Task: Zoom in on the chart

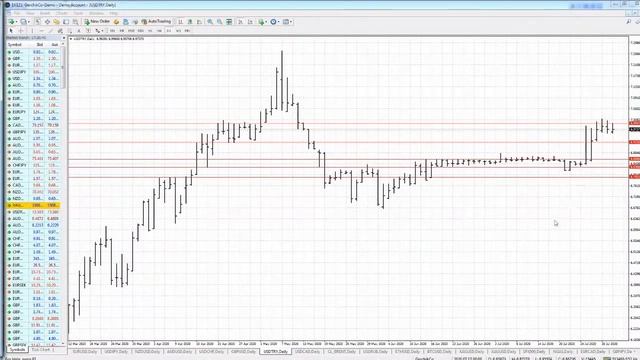Action: click(x=210, y=22)
